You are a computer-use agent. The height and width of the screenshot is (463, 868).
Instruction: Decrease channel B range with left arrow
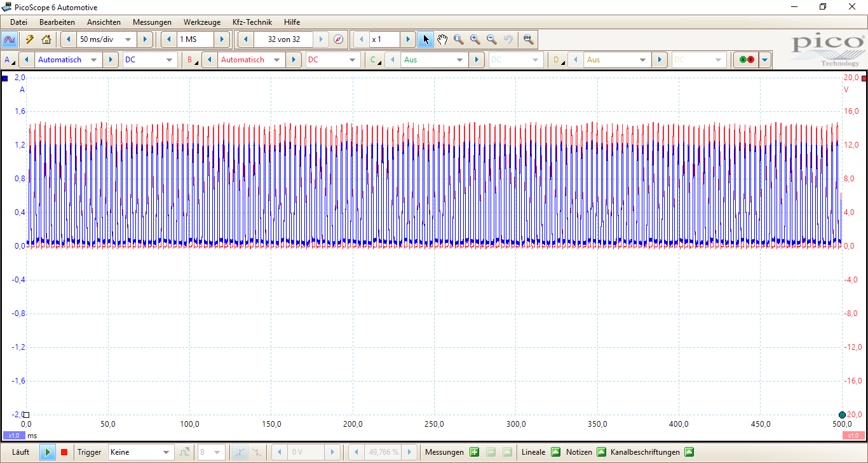click(x=210, y=60)
